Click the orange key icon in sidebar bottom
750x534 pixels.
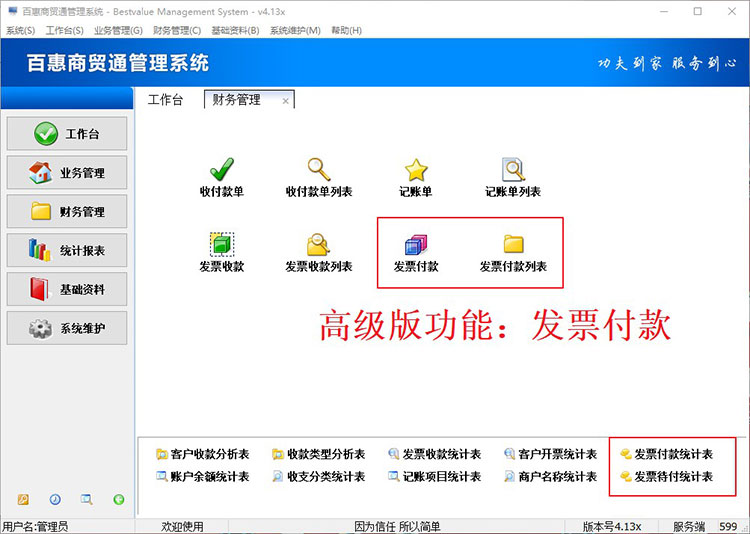[x=23, y=500]
